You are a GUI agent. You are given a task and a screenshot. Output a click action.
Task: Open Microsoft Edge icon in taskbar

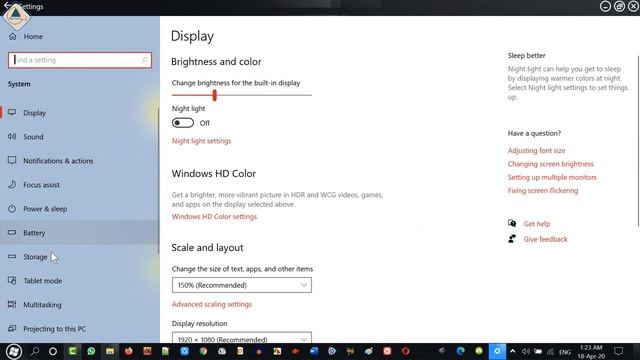tap(460, 351)
